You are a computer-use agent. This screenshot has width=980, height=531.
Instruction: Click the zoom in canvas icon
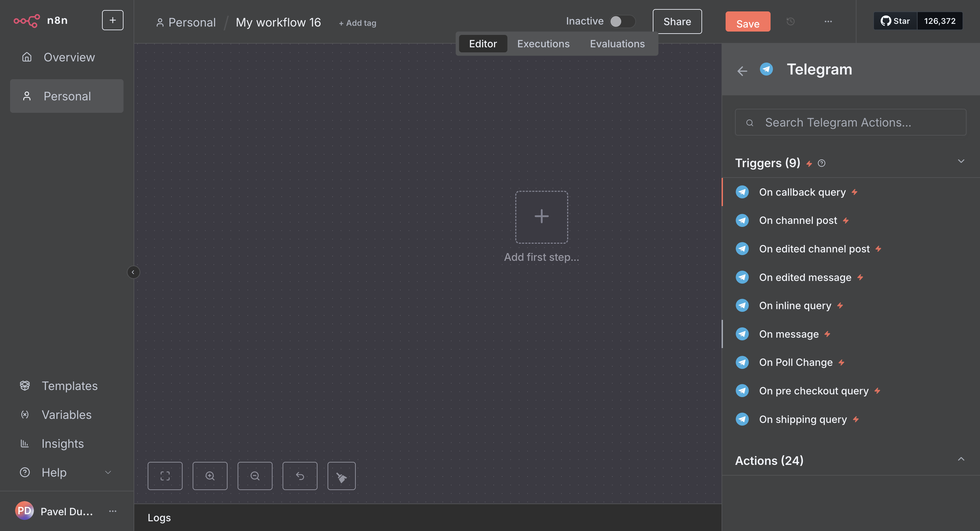[210, 476]
